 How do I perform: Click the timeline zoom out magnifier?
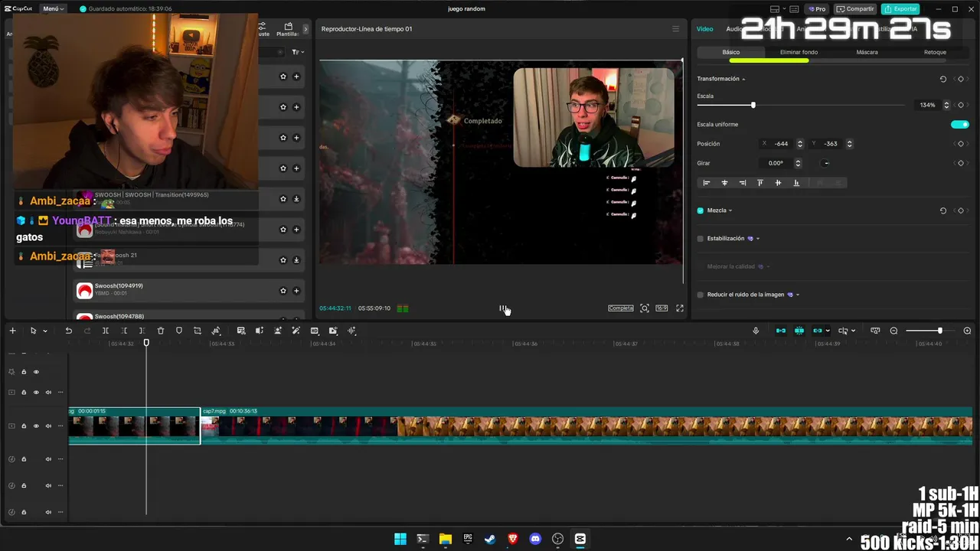[x=893, y=331]
